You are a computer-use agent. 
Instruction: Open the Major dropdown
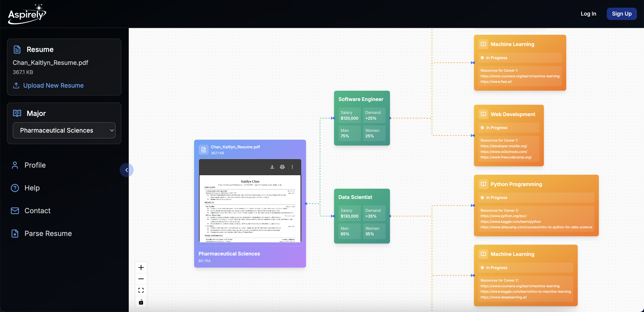click(x=64, y=130)
